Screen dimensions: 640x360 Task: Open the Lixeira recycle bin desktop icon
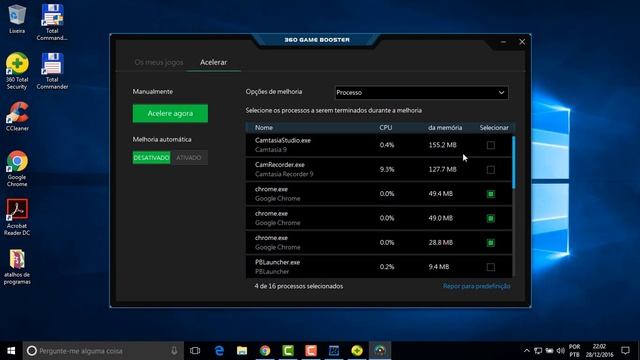click(17, 19)
